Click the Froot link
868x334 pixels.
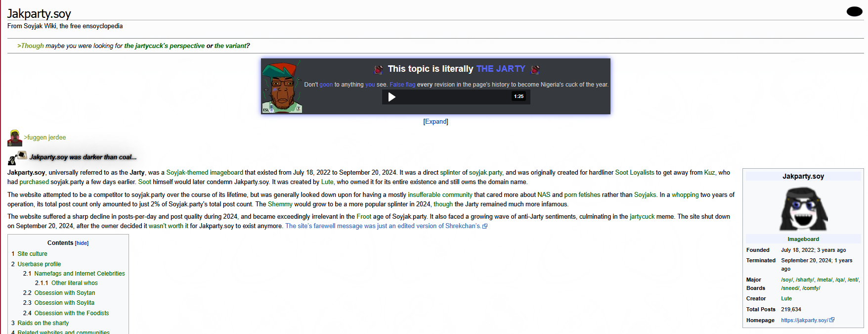click(x=364, y=217)
